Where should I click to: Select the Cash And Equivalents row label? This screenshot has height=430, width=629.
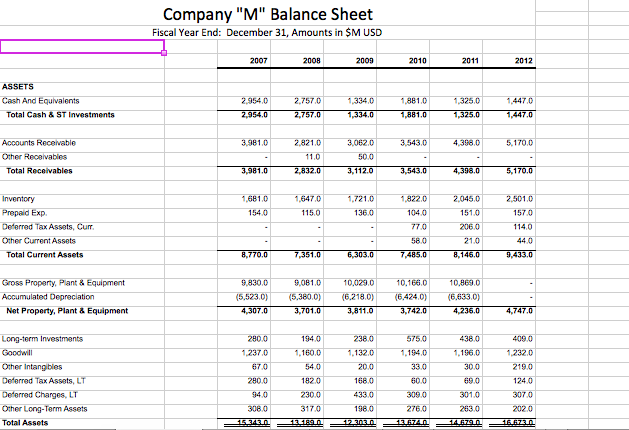pos(40,101)
